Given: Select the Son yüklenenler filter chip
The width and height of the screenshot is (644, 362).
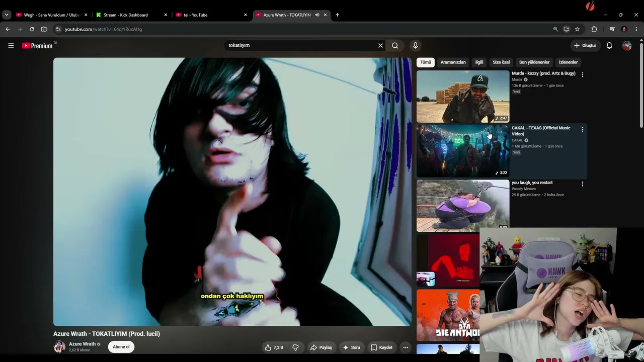Looking at the screenshot, I should (x=534, y=62).
